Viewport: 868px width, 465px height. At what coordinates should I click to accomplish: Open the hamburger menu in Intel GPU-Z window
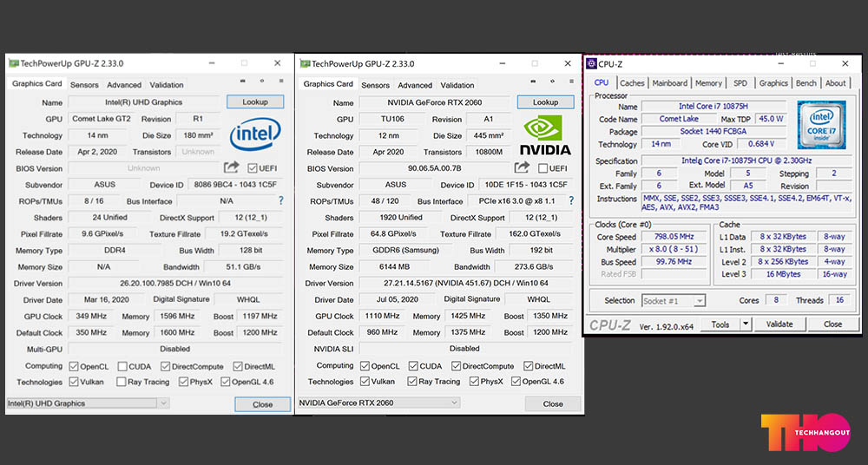tap(281, 82)
